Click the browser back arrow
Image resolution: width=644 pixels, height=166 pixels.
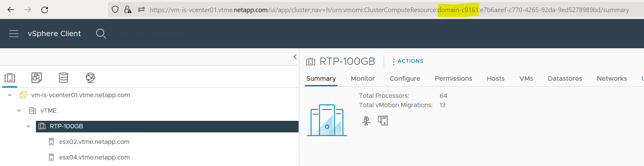[x=11, y=10]
